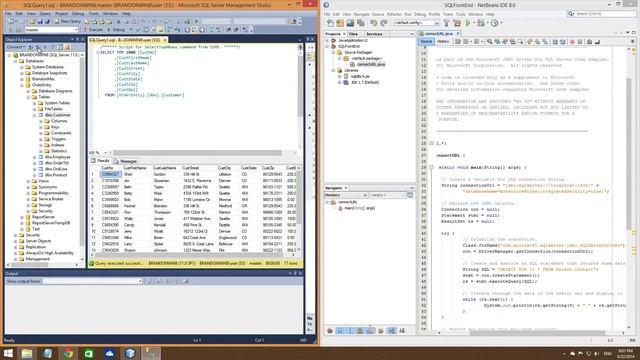Select sqljdbc4.jar under Libraries
The height and width of the screenshot is (360, 640).
pos(360,76)
